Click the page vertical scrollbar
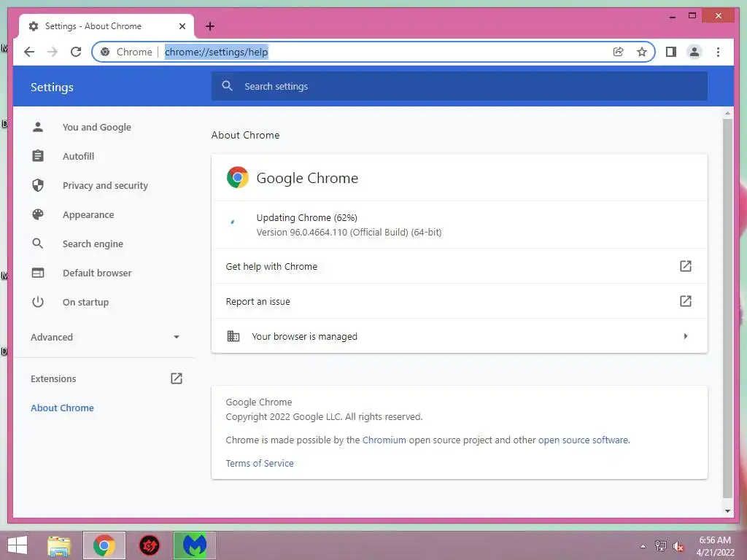This screenshot has height=560, width=747. (x=727, y=308)
